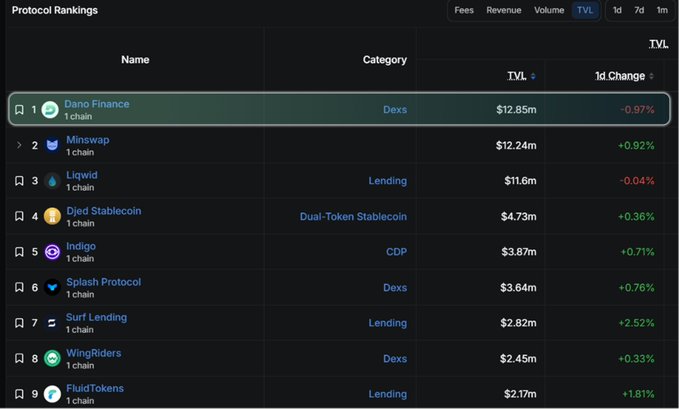Select the 1m time period
679x409 pixels.
point(662,10)
